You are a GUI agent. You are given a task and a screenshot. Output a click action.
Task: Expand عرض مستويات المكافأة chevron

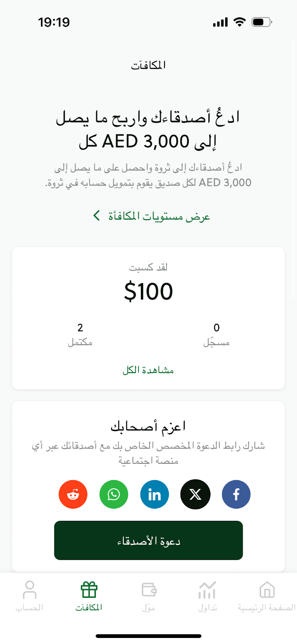tap(97, 216)
